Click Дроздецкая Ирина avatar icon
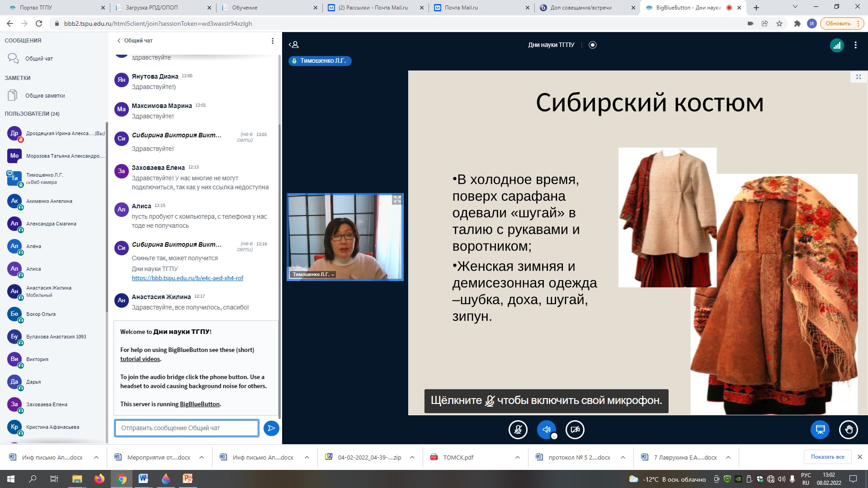 (14, 133)
